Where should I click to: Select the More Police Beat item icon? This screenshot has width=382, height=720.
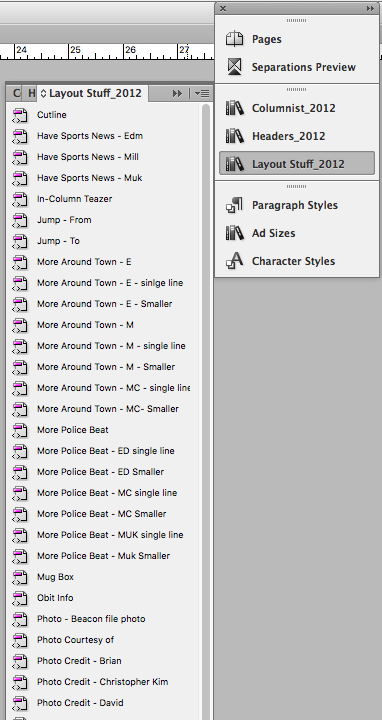click(x=20, y=430)
